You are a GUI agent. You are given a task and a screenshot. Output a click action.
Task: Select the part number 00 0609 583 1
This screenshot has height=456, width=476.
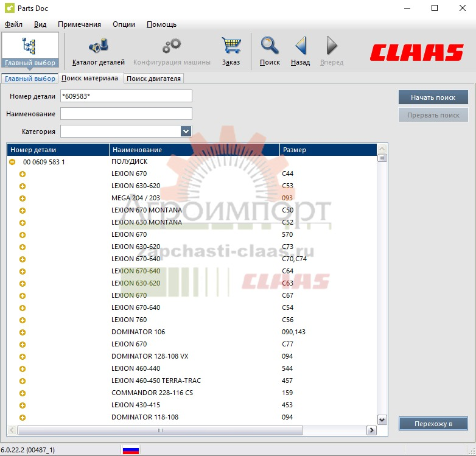pyautogui.click(x=44, y=162)
